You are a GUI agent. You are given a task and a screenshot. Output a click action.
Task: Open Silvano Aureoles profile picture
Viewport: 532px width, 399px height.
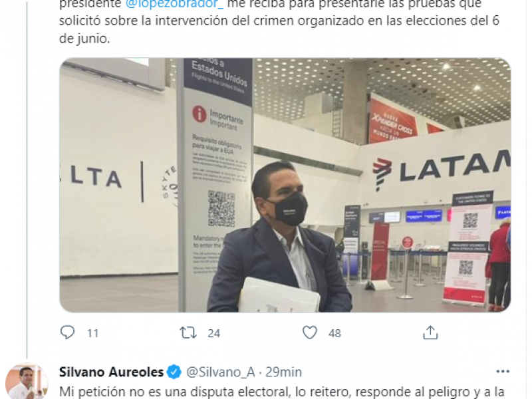27,381
